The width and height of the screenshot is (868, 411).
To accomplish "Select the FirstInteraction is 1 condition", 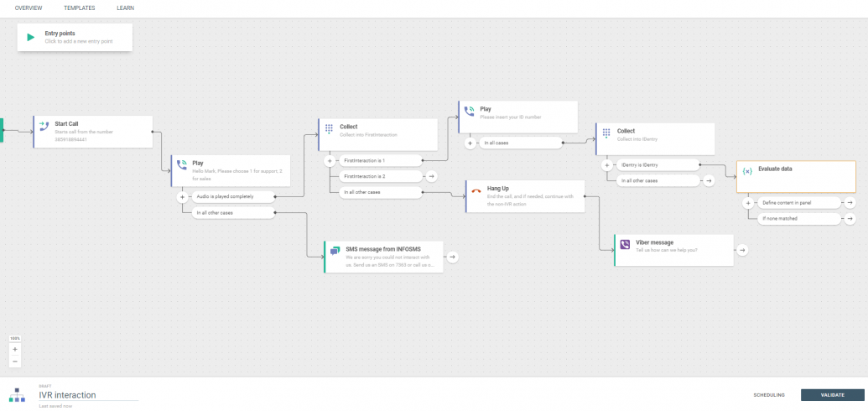I will click(x=380, y=161).
